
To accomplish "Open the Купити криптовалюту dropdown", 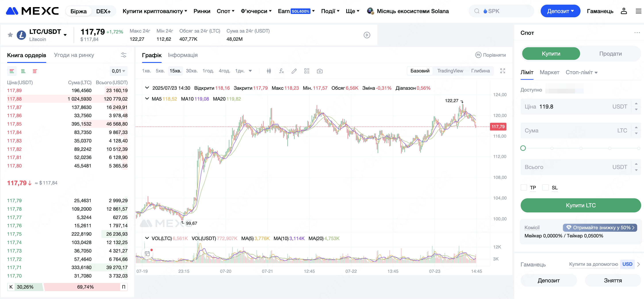I will (155, 11).
